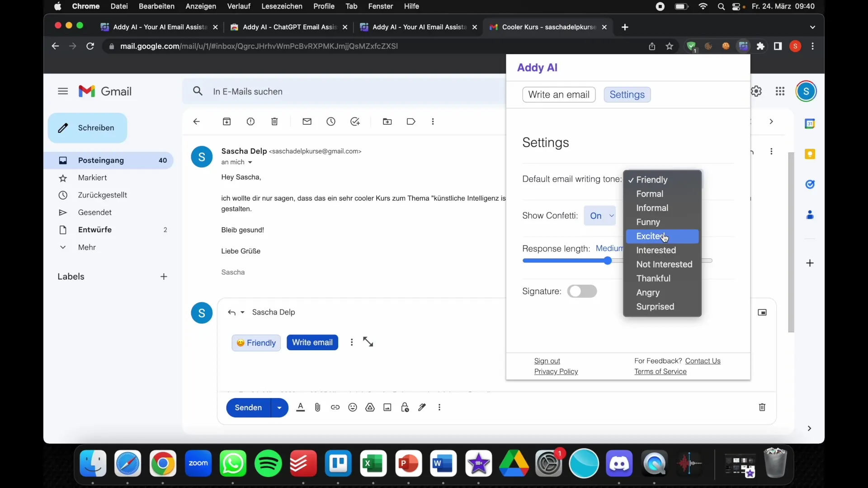Image resolution: width=868 pixels, height=488 pixels.
Task: Click text formatting options icon in reply
Action: coord(301,408)
